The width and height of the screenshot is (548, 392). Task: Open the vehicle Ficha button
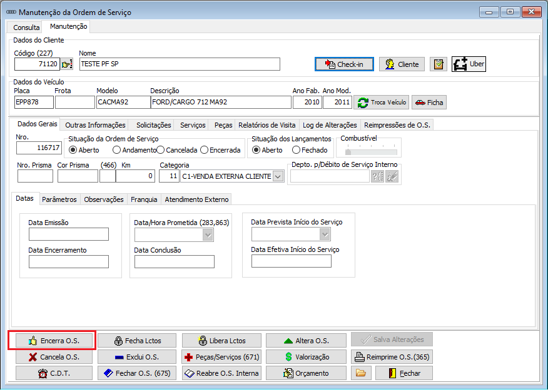[x=429, y=103]
